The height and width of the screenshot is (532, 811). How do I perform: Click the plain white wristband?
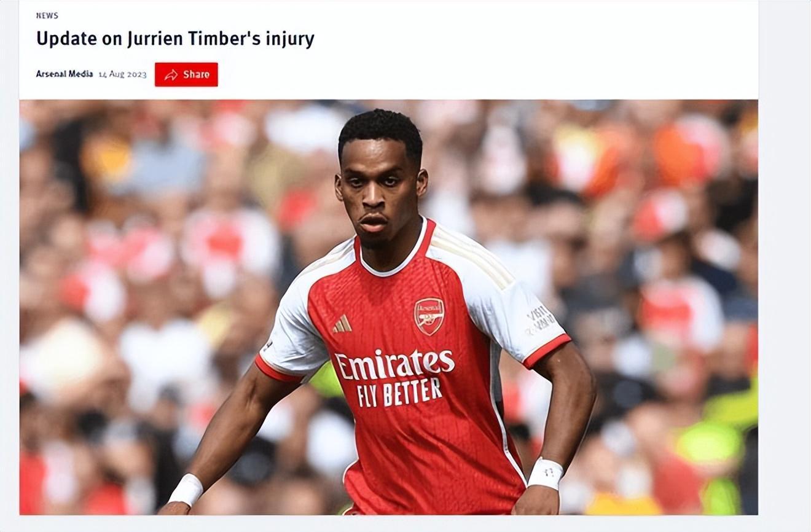pyautogui.click(x=186, y=490)
